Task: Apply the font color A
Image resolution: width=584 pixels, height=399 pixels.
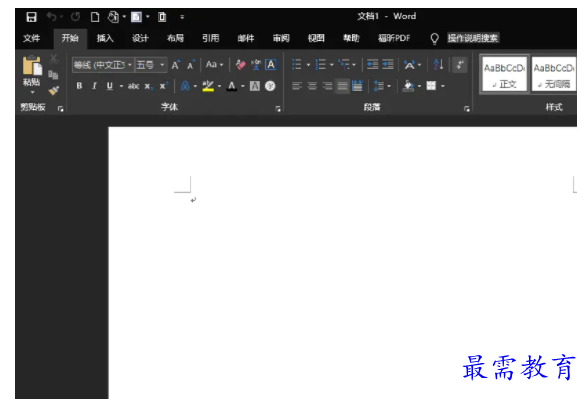Action: [232, 86]
